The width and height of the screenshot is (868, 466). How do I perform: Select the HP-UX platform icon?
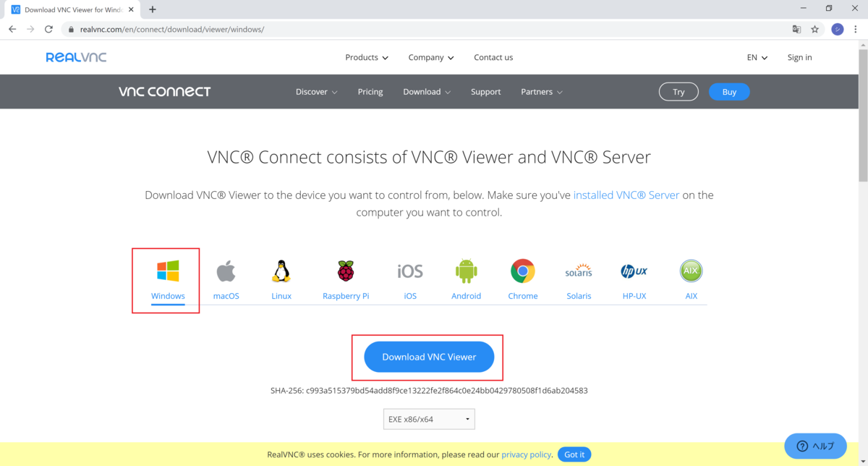(x=634, y=271)
